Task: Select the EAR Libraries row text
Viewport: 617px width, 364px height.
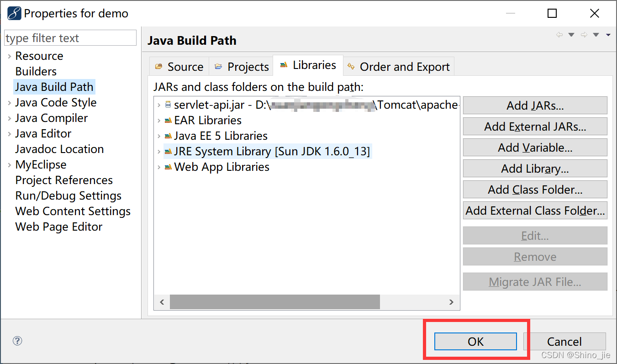Action: point(208,121)
